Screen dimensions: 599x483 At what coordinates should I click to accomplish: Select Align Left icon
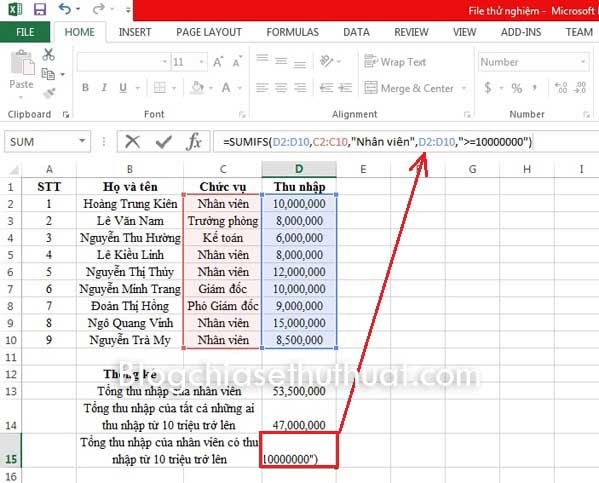pyautogui.click(x=262, y=88)
